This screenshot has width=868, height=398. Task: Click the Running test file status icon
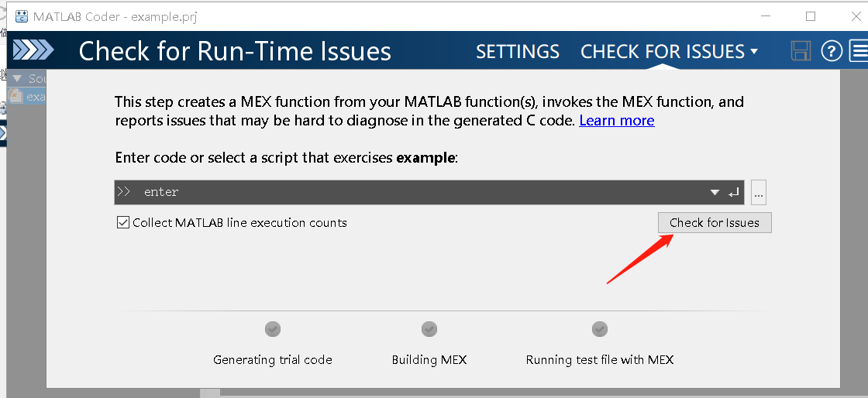coord(600,330)
